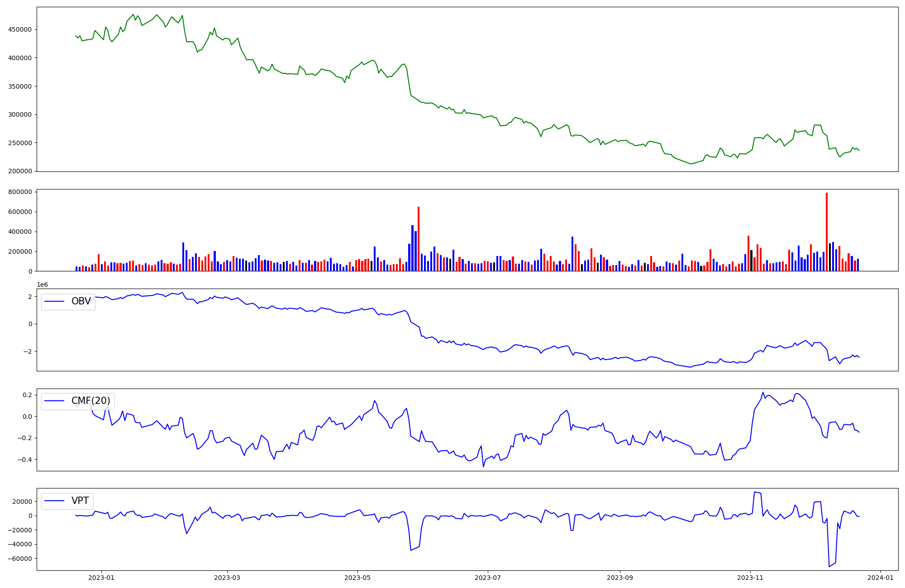Click the -0.4 tick on the CMF axis
The width and height of the screenshot is (905, 588).
(24, 460)
